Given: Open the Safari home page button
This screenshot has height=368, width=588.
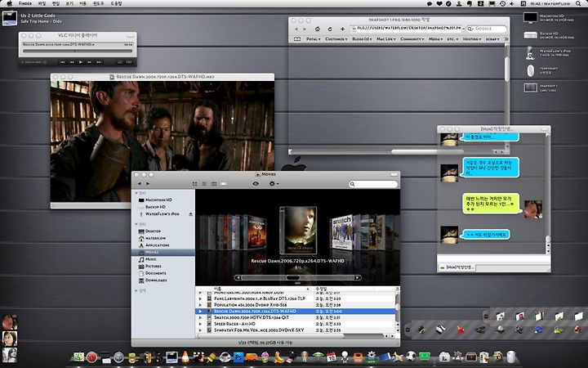Looking at the screenshot, I should click(x=317, y=29).
